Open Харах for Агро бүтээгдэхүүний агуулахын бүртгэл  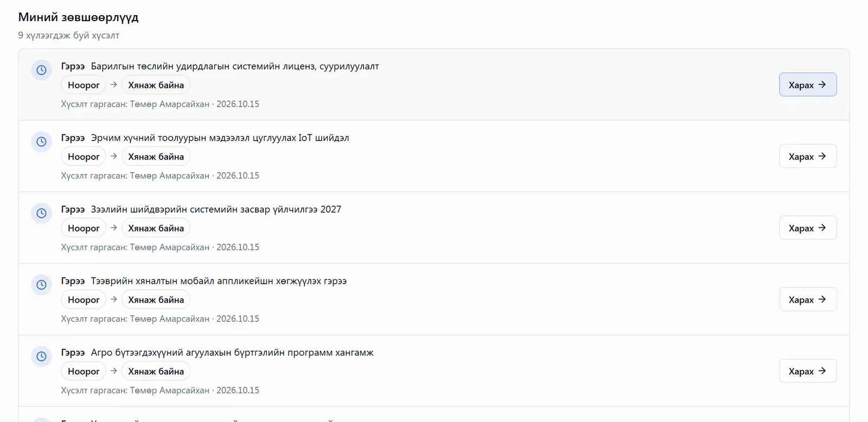(808, 371)
